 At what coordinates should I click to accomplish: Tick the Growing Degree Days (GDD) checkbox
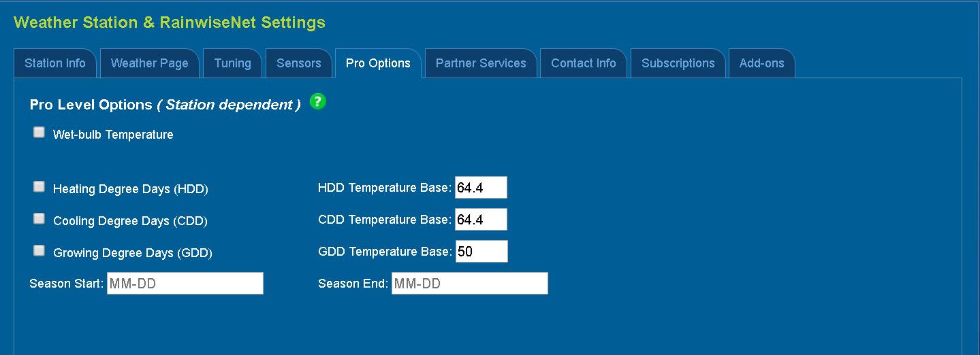pyautogui.click(x=39, y=251)
